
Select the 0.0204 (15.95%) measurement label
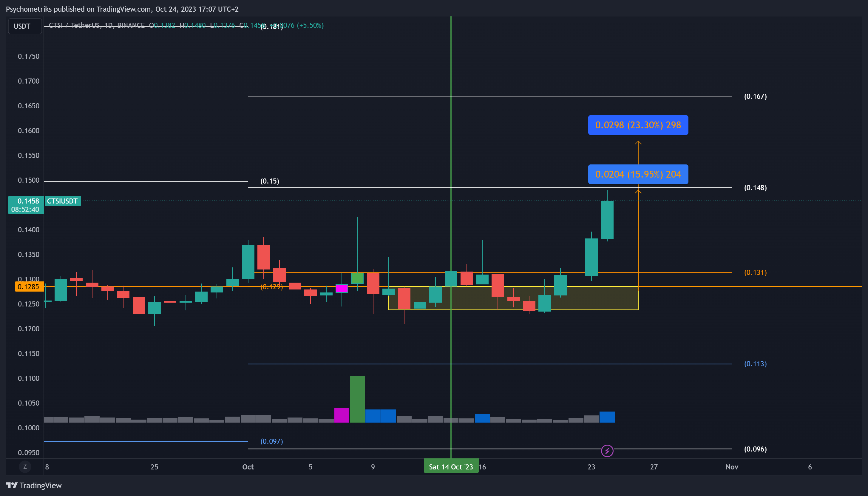[x=638, y=174]
